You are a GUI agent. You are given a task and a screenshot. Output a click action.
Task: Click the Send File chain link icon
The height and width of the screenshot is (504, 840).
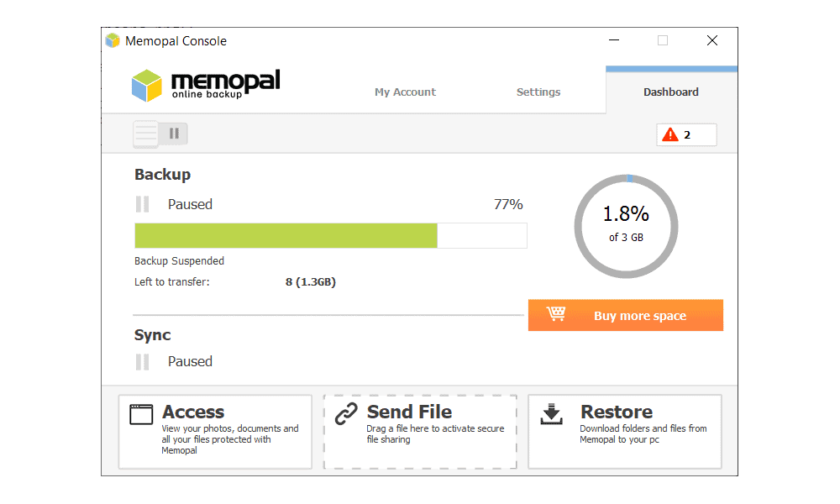coord(346,414)
